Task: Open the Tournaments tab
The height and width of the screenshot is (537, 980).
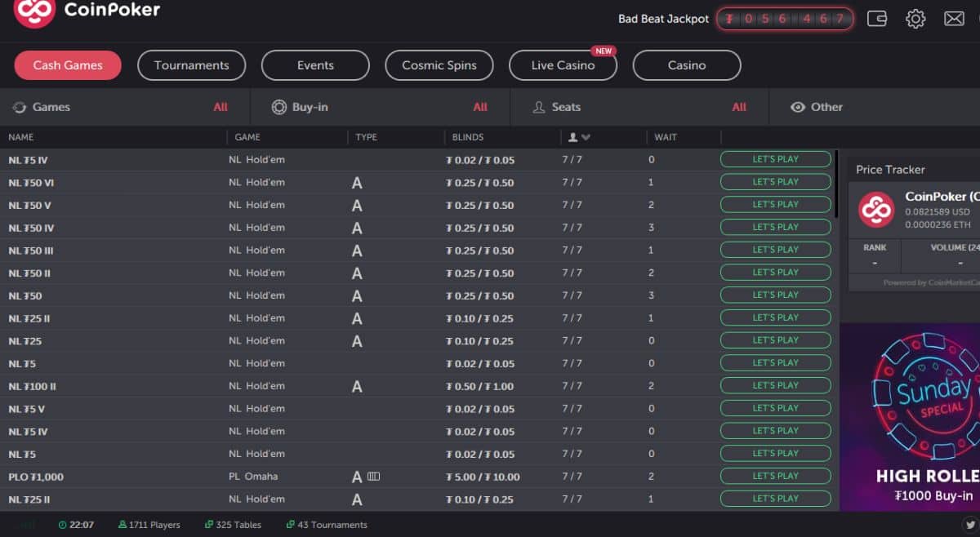Action: 191,65
